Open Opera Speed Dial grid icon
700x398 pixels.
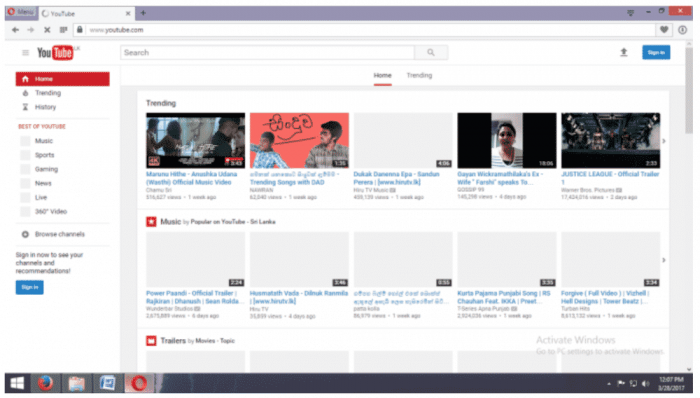[x=63, y=30]
